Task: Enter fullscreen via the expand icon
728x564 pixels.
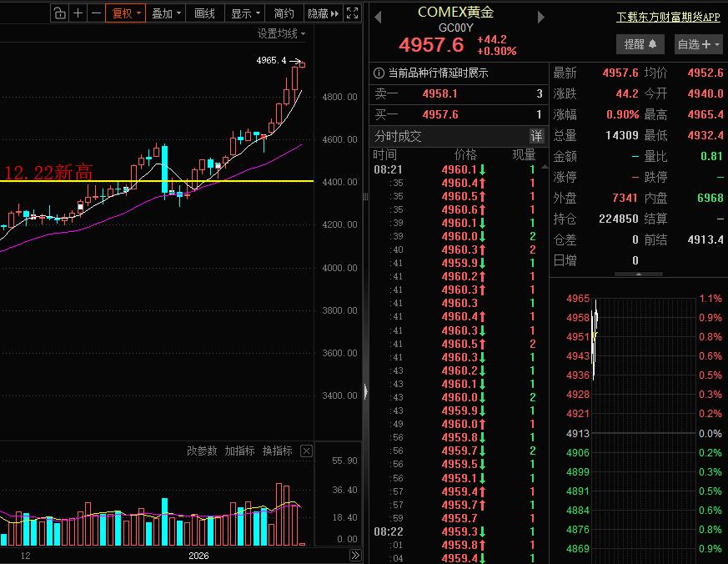Action: pyautogui.click(x=352, y=13)
